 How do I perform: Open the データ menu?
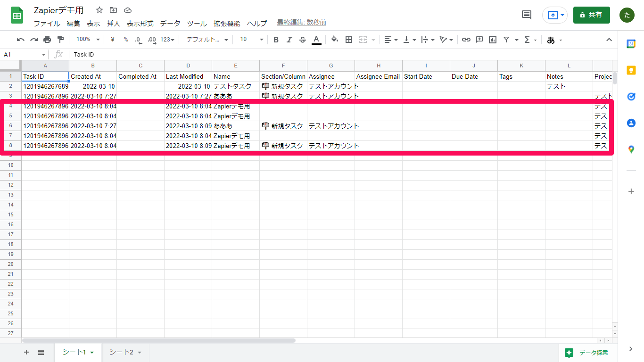[170, 23]
